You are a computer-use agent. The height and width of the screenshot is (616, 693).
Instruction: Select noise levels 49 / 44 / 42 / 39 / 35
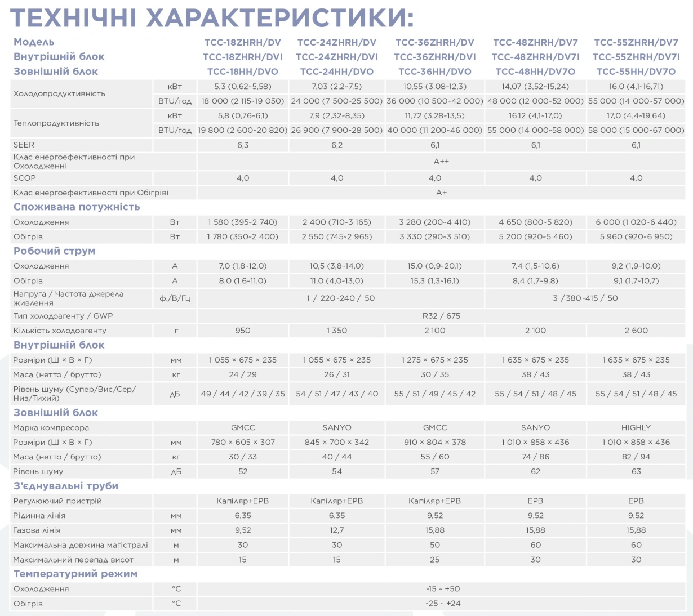point(243,394)
